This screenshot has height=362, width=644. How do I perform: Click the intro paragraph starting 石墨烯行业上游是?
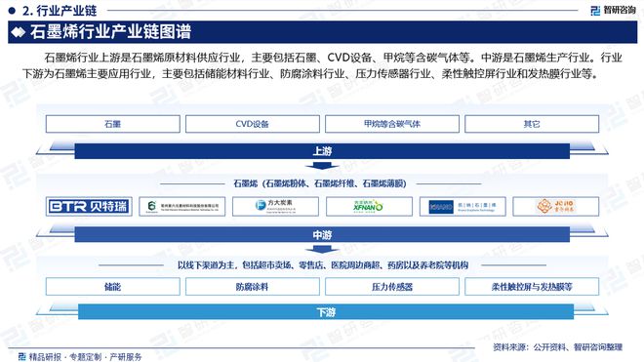click(322, 65)
